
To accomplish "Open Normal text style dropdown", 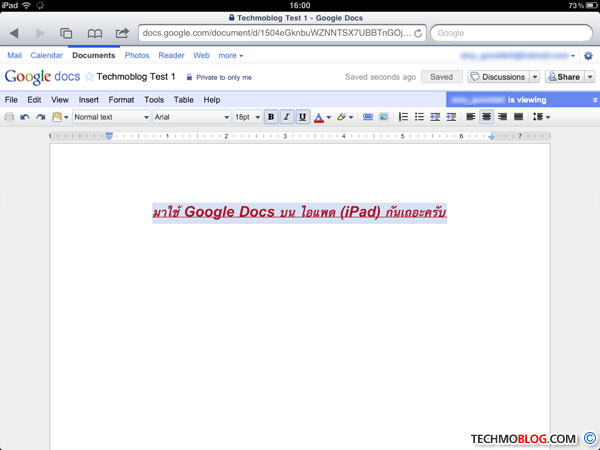I will coord(111,117).
